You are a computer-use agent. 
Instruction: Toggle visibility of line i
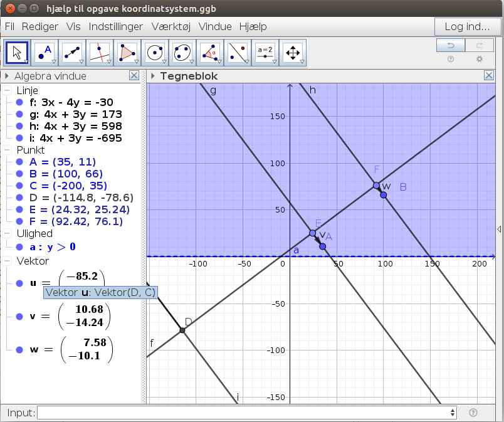click(19, 138)
